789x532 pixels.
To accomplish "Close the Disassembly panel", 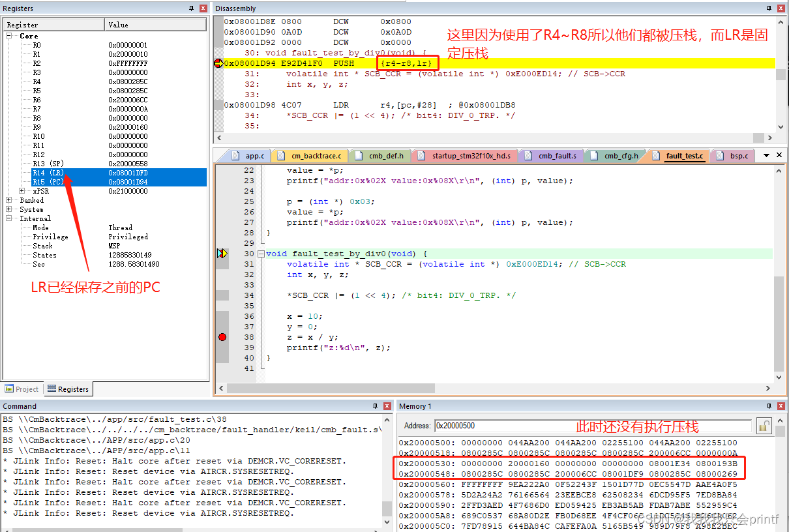I will pos(781,8).
